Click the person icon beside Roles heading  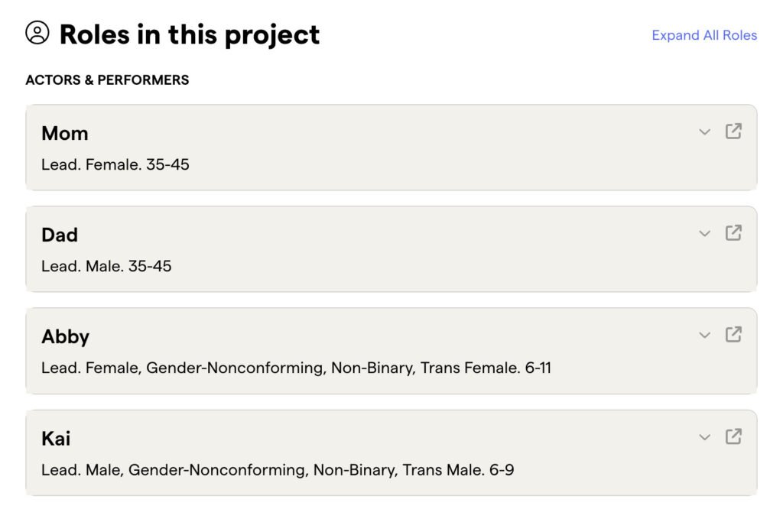[x=37, y=33]
